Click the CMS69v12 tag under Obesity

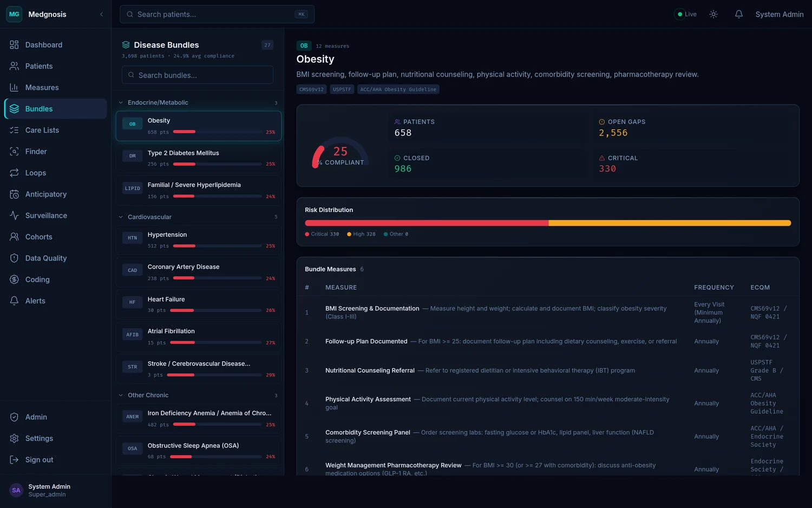pyautogui.click(x=311, y=89)
